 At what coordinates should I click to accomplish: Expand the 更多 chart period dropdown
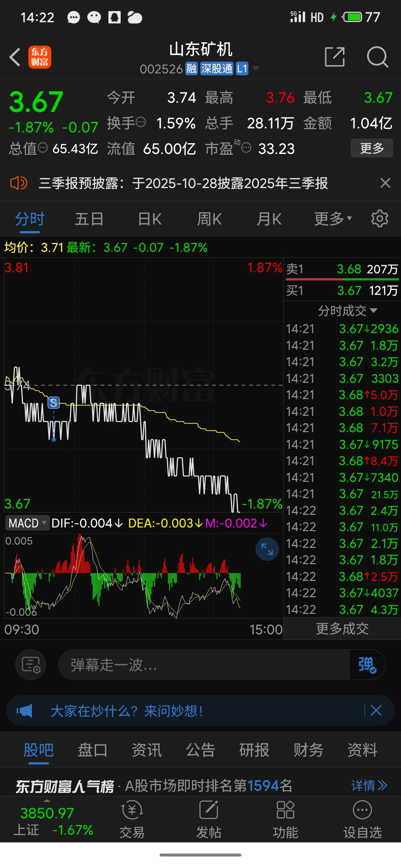[x=333, y=219]
